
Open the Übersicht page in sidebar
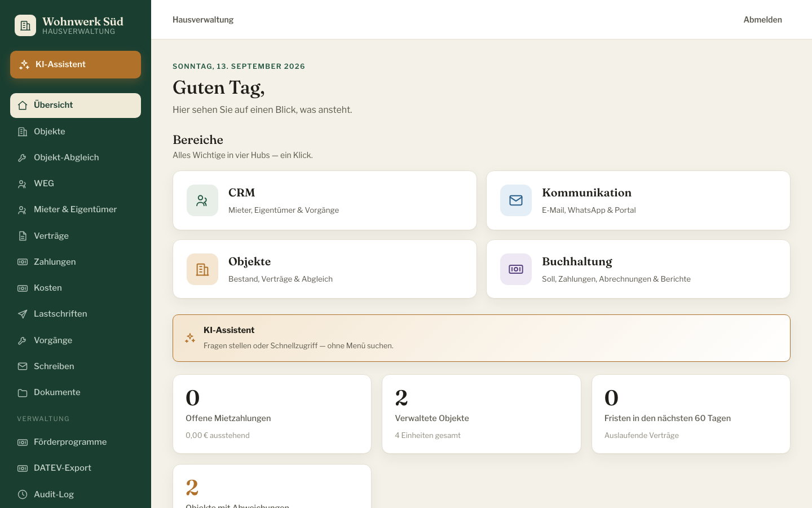coord(76,106)
